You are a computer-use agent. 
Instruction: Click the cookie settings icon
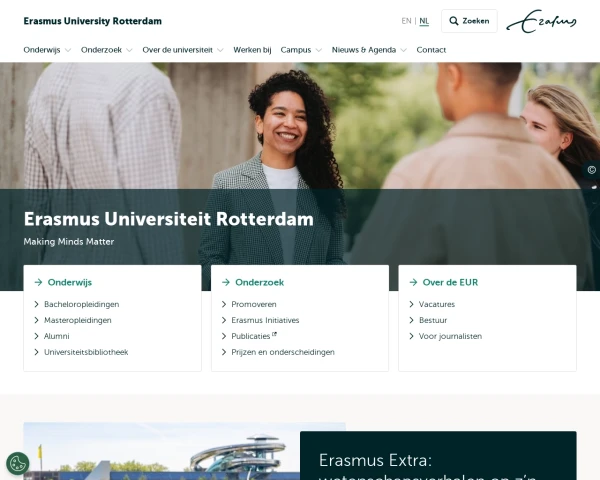(x=18, y=464)
